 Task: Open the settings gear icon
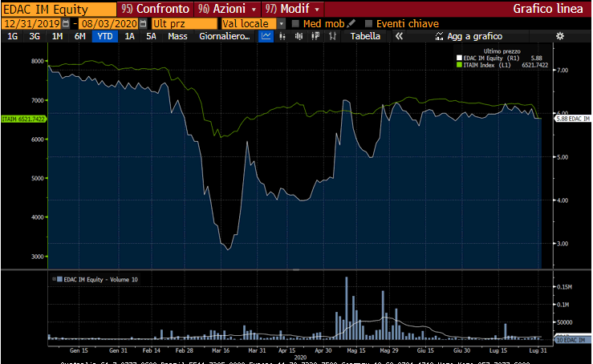(560, 37)
